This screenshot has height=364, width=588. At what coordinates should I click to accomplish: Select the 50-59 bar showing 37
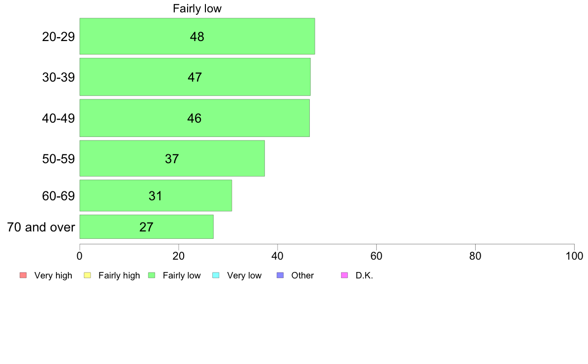(x=172, y=158)
